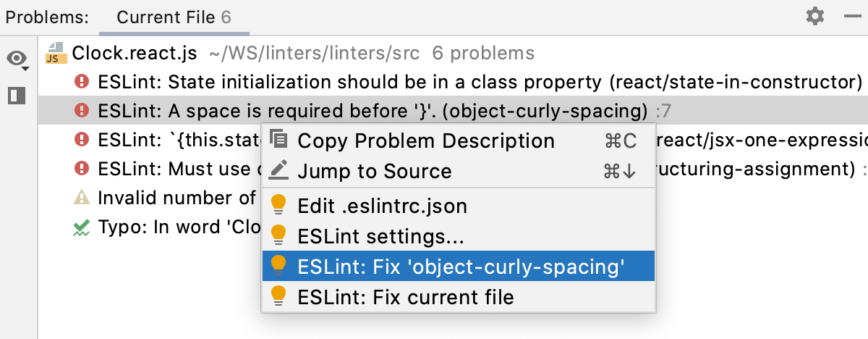This screenshot has width=868, height=339.
Task: Click the Clock.react.js JS file icon
Action: pos(54,53)
